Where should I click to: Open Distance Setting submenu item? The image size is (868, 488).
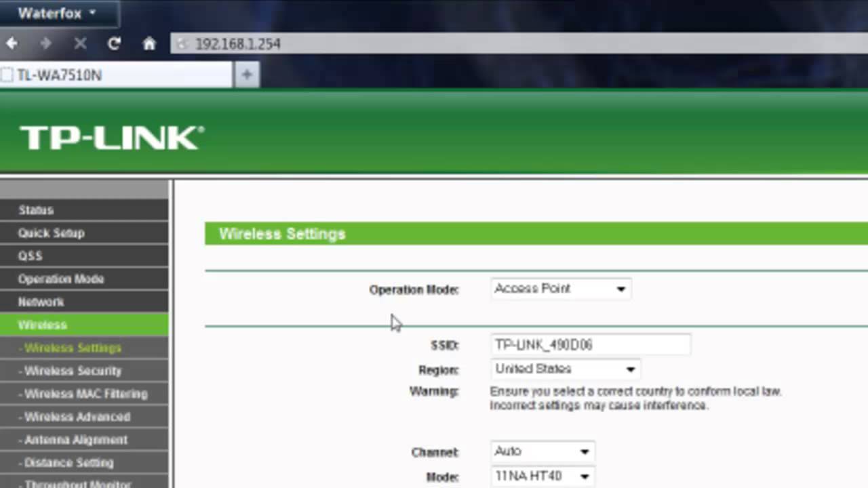pyautogui.click(x=84, y=464)
